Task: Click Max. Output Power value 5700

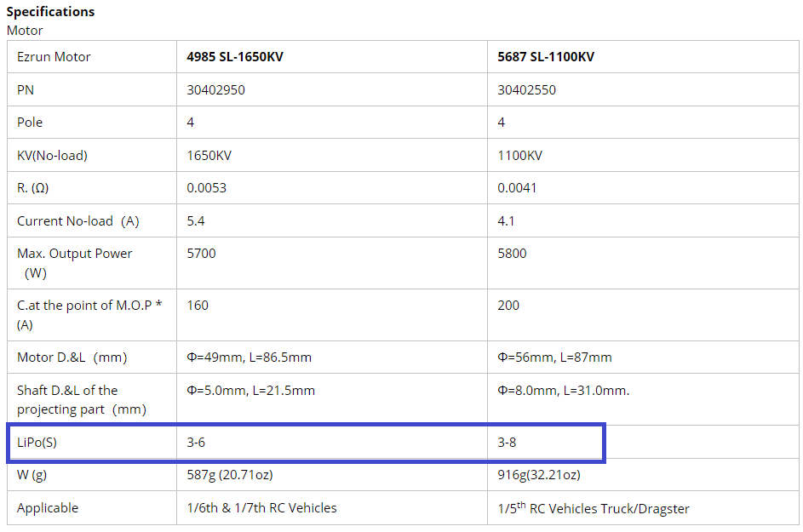Action: [201, 254]
